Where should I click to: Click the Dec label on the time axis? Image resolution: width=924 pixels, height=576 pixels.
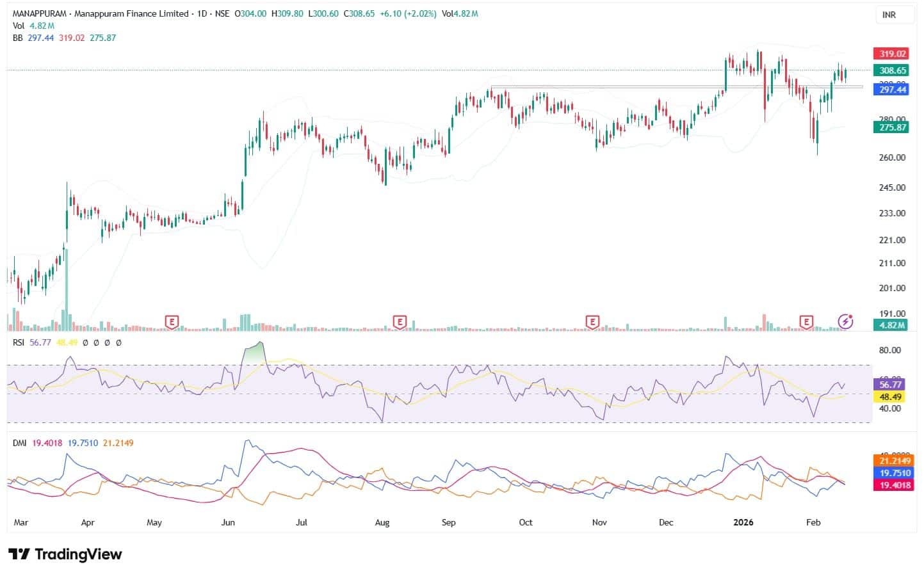[x=666, y=522]
